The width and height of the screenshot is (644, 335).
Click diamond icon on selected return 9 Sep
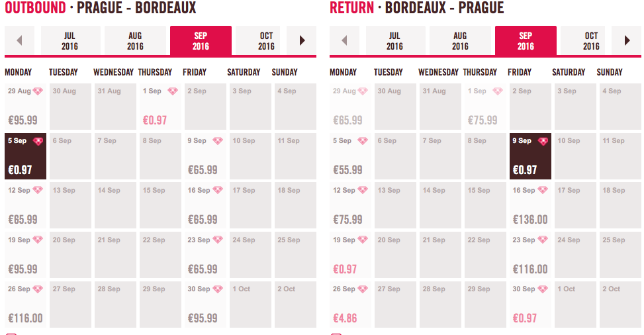[543, 142]
